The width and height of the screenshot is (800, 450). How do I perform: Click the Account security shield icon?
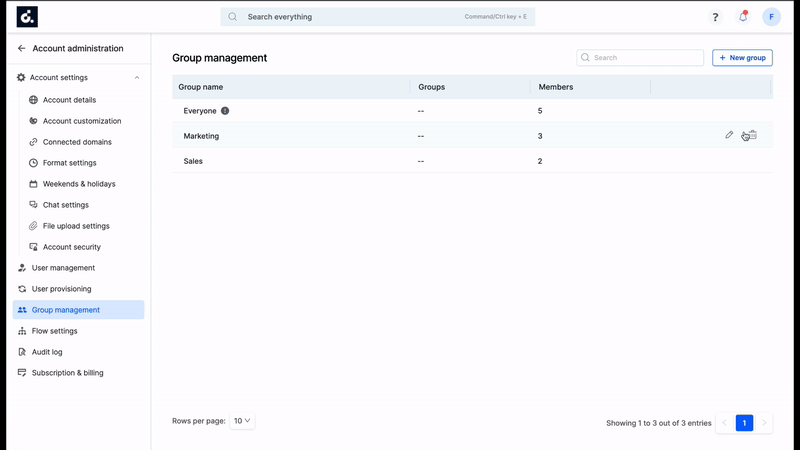pos(33,247)
